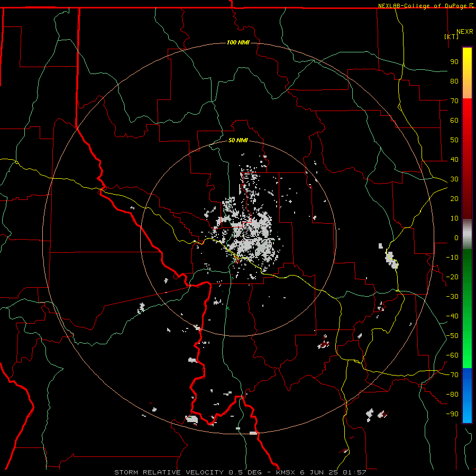Image resolution: width=476 pixels, height=476 pixels.
Task: Click the "-20" value on velocity scale
Action: pyautogui.click(x=452, y=277)
